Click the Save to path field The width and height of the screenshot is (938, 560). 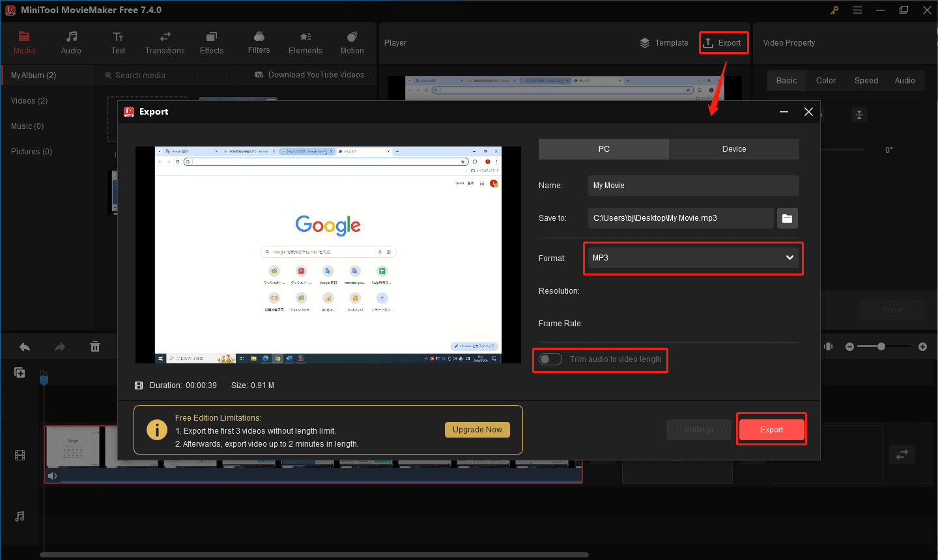tap(681, 218)
